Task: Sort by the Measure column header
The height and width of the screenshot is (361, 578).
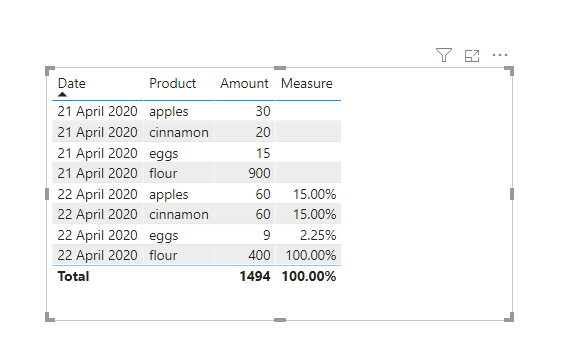Action: (x=307, y=83)
